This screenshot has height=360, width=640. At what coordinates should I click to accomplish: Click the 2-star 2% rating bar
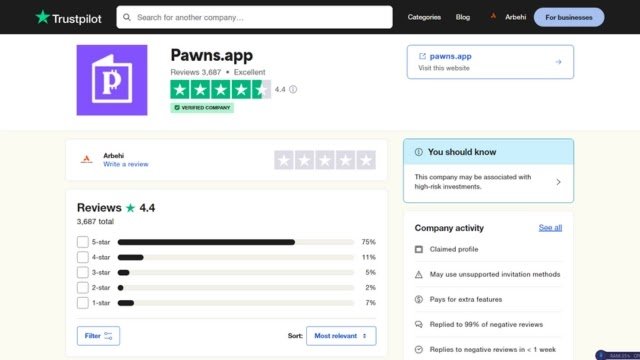[x=236, y=288]
